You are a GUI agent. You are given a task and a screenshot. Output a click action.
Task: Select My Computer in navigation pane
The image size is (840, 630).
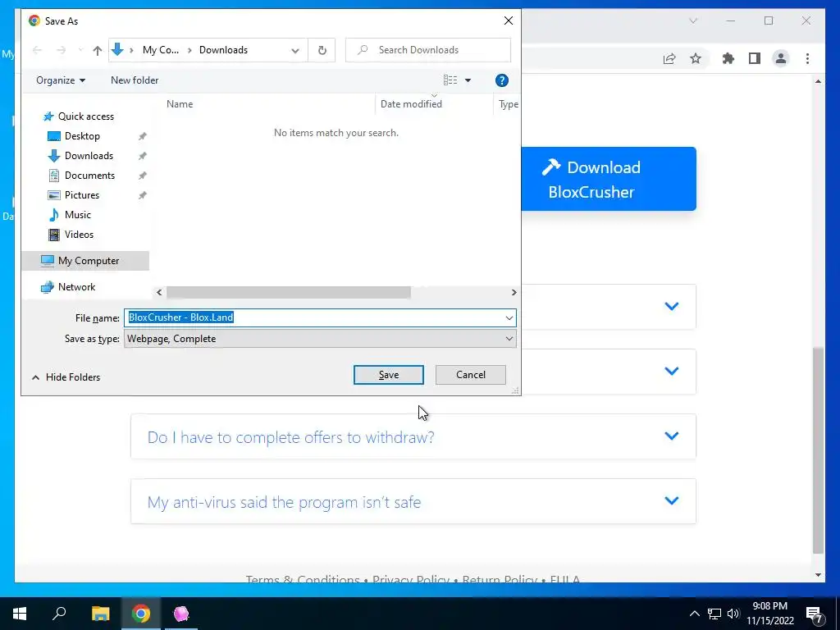85,261
